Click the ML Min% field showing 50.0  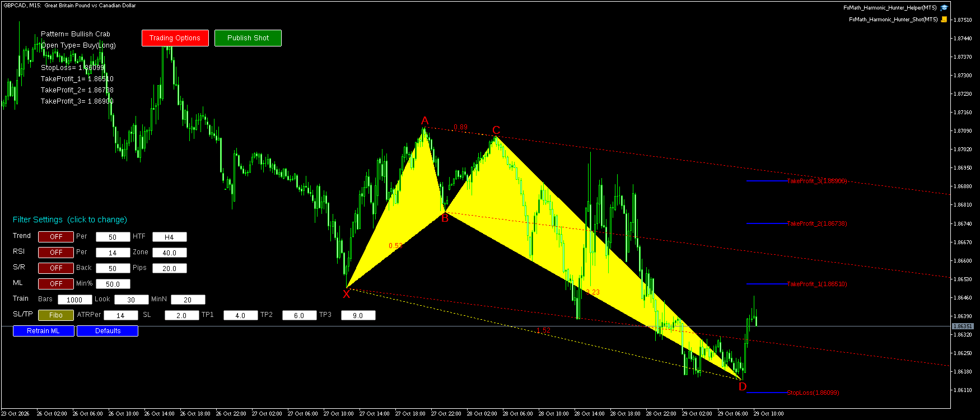click(x=113, y=284)
